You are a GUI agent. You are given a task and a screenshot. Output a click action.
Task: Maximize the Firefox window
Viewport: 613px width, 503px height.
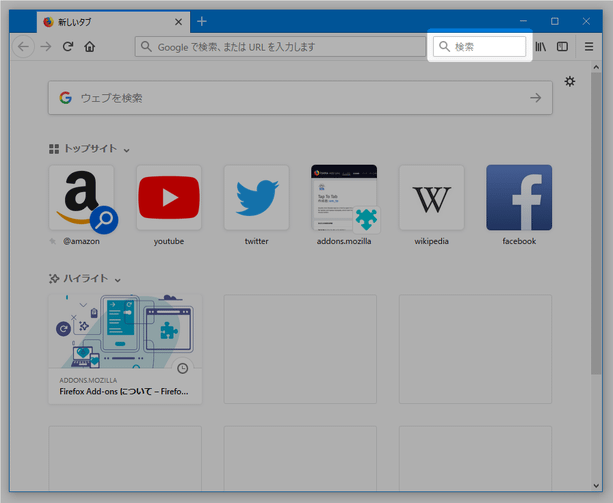[x=554, y=21]
